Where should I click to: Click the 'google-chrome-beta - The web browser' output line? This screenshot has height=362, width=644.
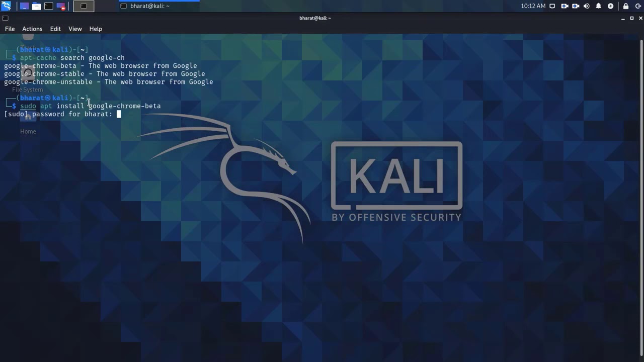[x=101, y=66]
